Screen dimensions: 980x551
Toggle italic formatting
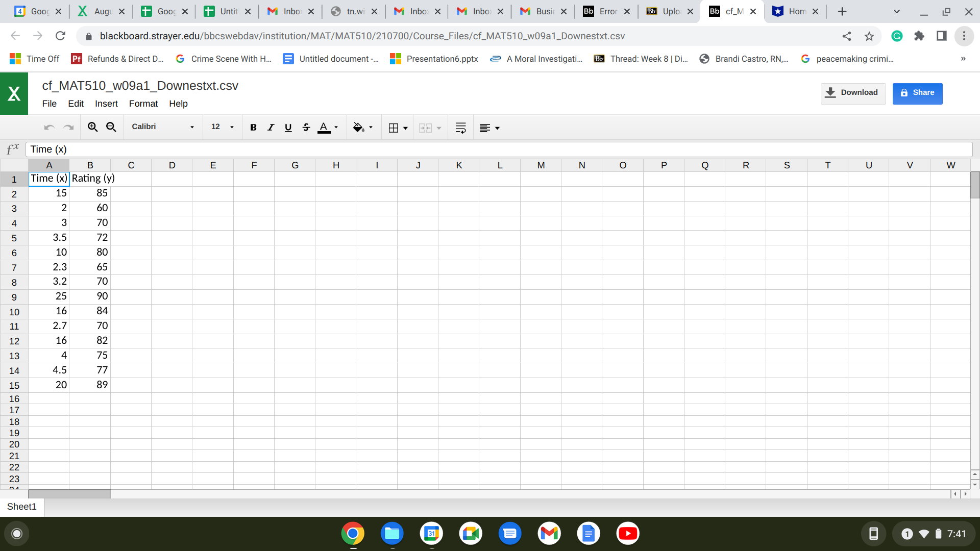(x=271, y=128)
